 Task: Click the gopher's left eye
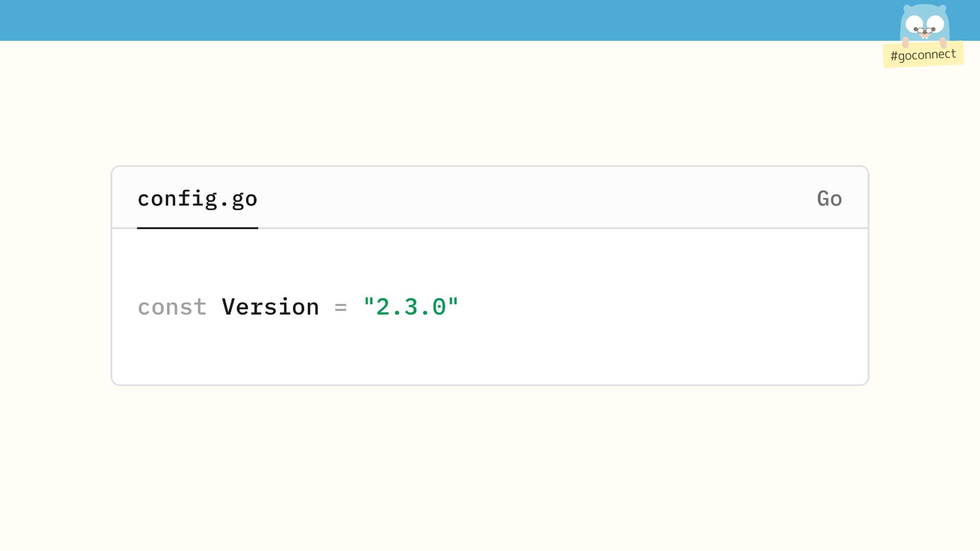click(x=914, y=23)
